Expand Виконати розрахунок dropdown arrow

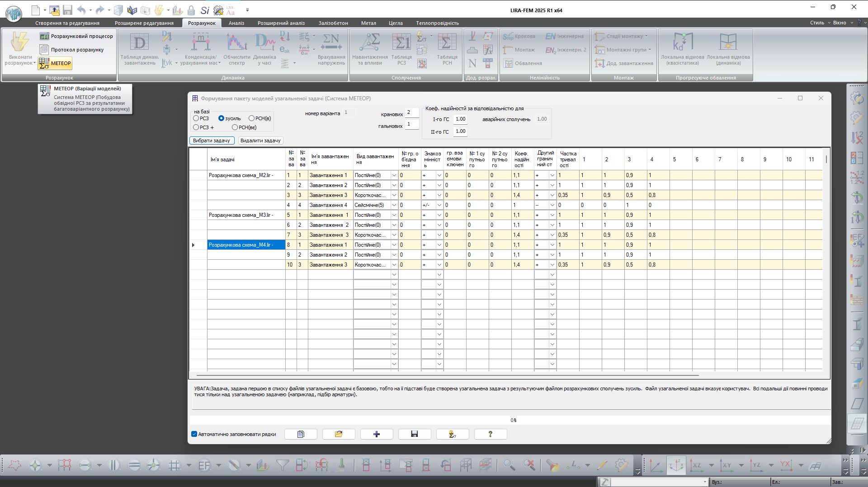tap(34, 63)
